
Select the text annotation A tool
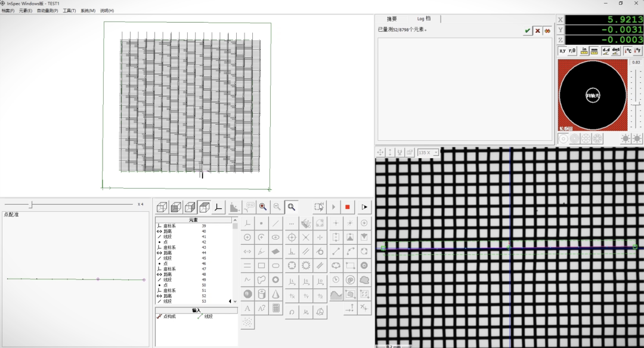coord(247,308)
